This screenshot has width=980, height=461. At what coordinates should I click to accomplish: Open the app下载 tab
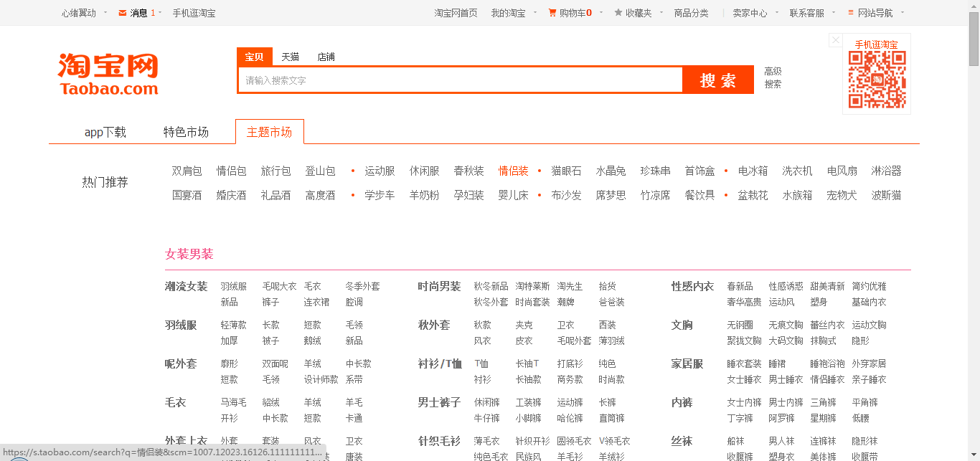[105, 132]
